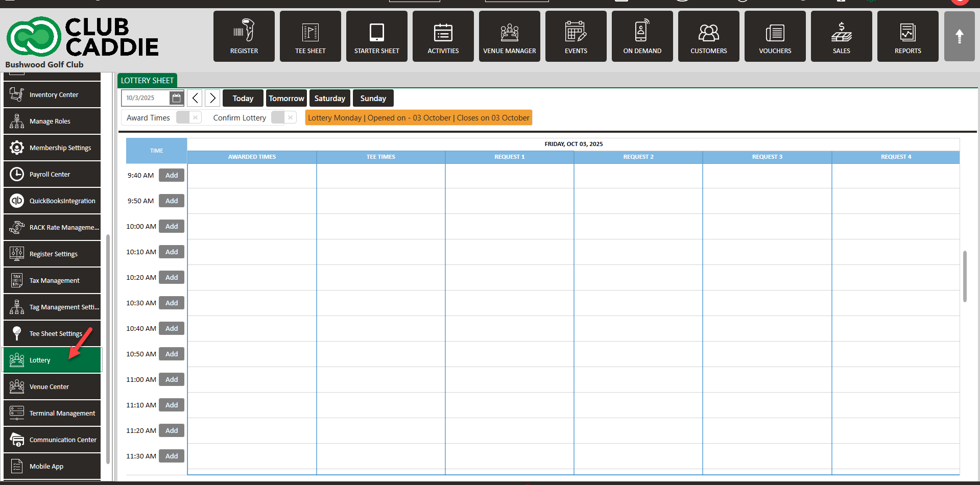
Task: Open the Tee Sheet flag icon
Action: pos(310,32)
